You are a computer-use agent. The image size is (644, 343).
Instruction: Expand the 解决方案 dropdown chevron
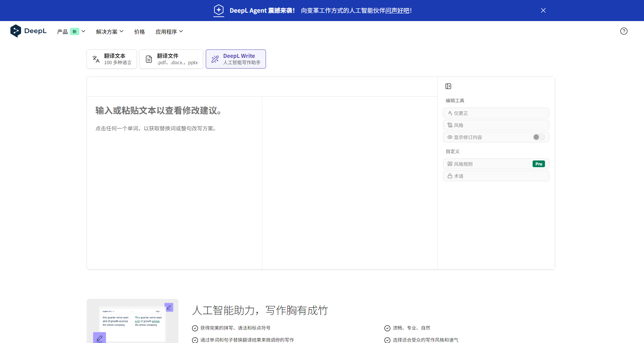pos(121,31)
